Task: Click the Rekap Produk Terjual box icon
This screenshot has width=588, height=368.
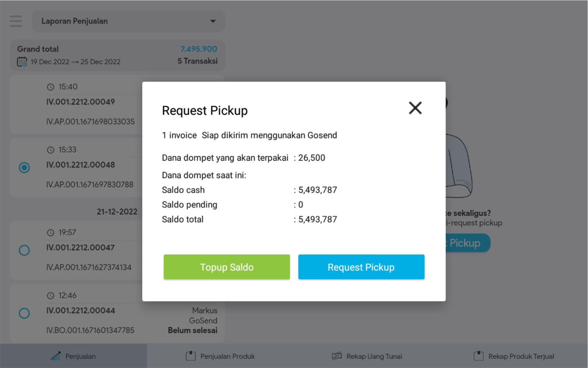Action: tap(478, 356)
